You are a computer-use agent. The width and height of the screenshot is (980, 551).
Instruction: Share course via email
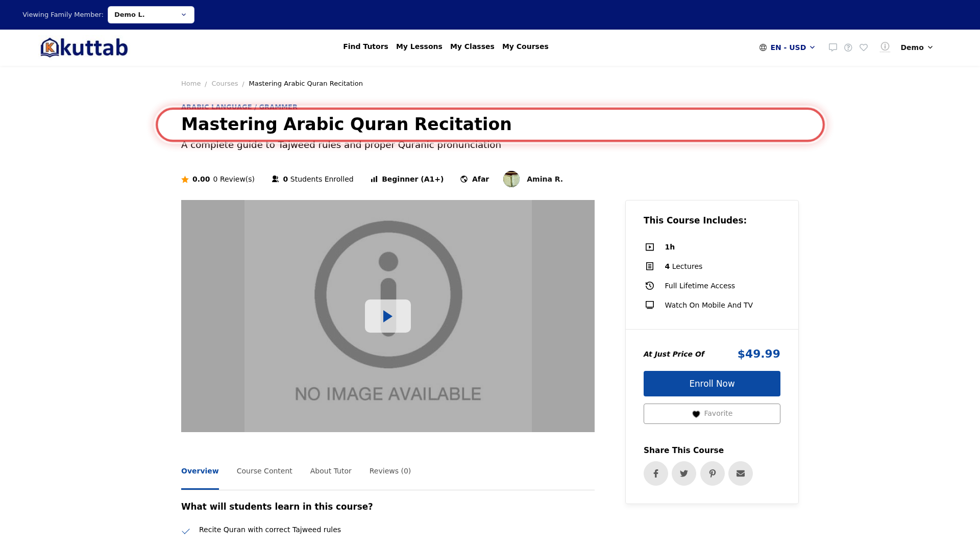click(x=741, y=473)
